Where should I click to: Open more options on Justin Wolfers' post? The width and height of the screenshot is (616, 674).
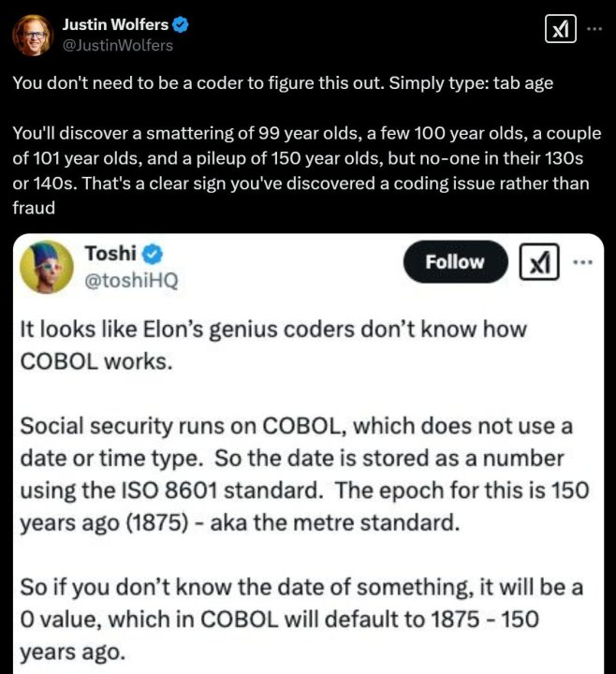(594, 29)
